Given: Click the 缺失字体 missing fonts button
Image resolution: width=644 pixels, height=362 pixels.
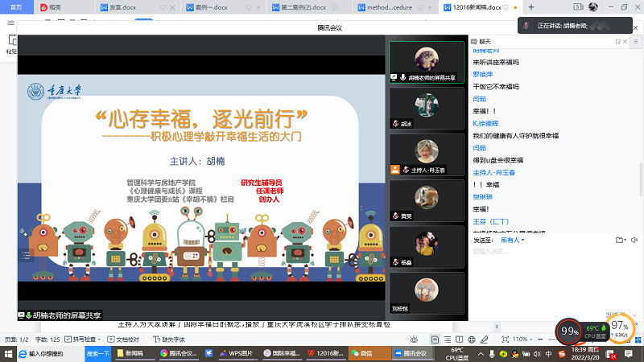Looking at the screenshot, I should pyautogui.click(x=169, y=339).
